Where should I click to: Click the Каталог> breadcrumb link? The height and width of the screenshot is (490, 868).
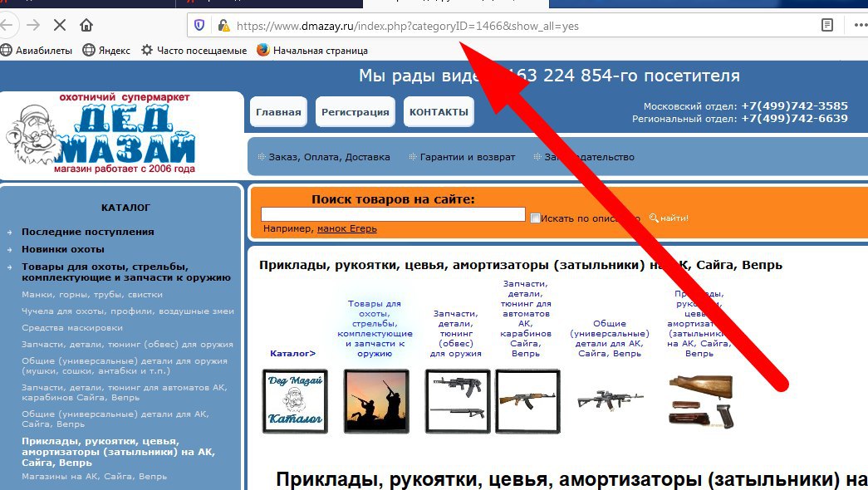tap(293, 353)
